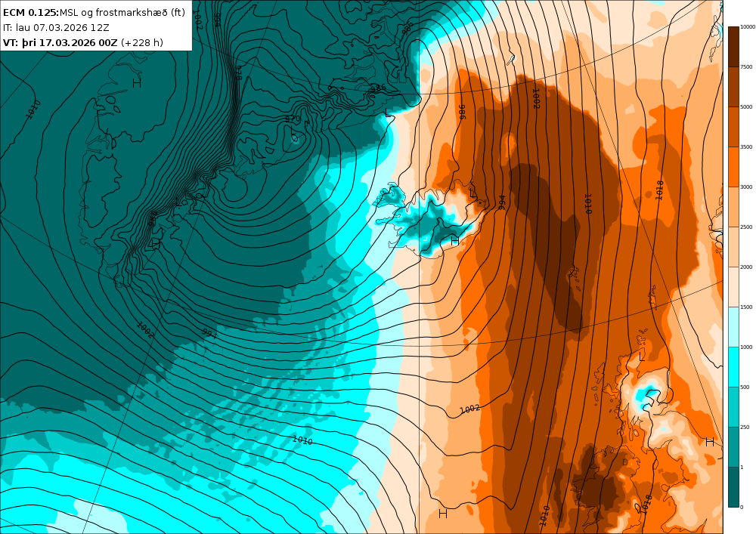This screenshot has height=534, width=756.
Task: Click the 7500 legend label
Action: pyautogui.click(x=746, y=67)
